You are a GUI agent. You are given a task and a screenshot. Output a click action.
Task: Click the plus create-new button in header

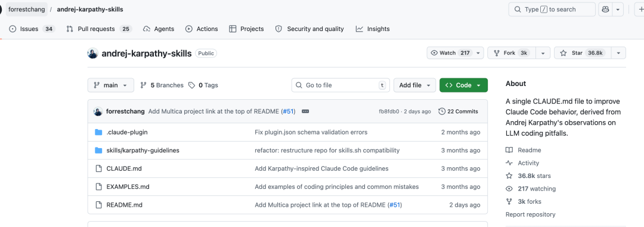click(x=640, y=9)
